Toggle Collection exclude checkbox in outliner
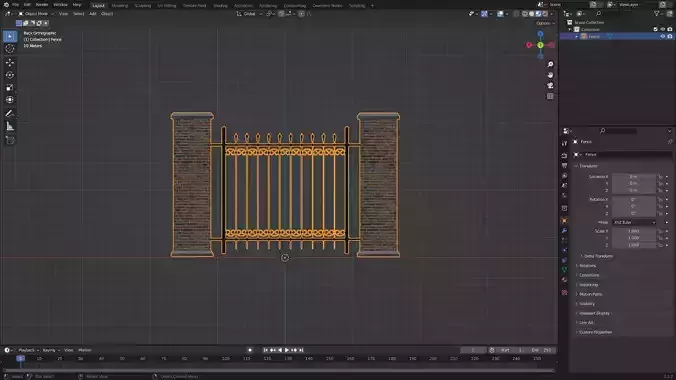The height and width of the screenshot is (380, 676). tap(655, 29)
